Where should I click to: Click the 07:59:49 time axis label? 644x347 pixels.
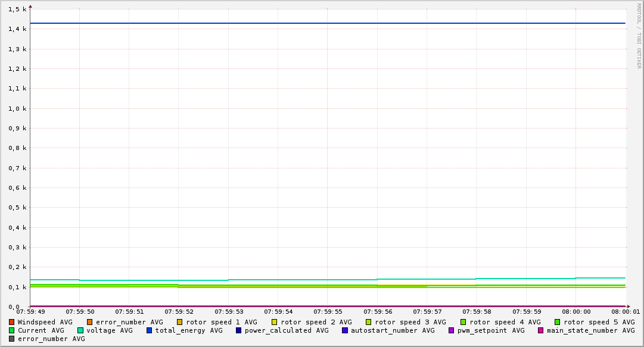coord(30,311)
